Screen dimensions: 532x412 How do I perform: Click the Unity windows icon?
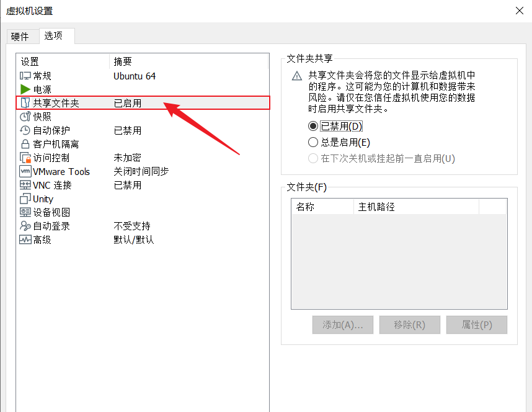point(25,199)
